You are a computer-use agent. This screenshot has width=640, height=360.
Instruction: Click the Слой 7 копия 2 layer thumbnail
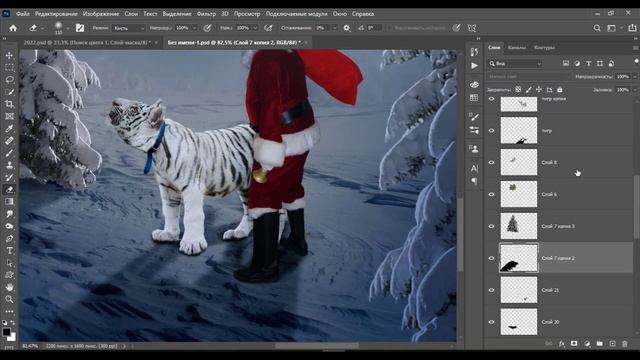coord(519,258)
